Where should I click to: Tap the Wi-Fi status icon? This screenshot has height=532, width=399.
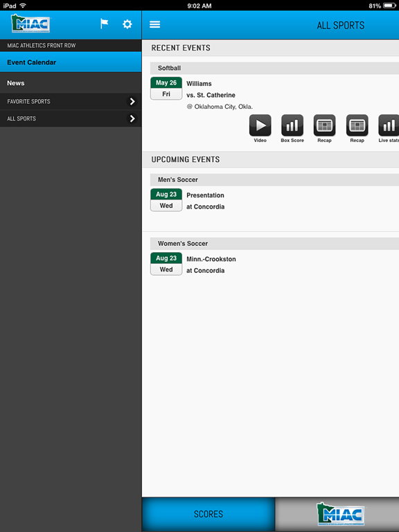pos(23,6)
